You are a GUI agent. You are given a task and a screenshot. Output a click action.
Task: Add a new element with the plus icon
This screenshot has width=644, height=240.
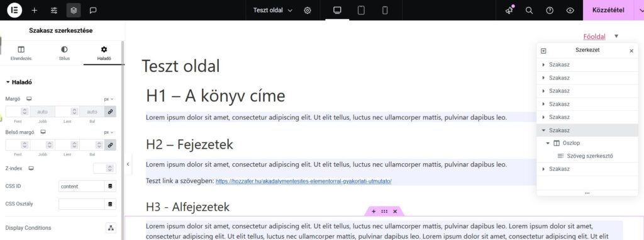35,10
